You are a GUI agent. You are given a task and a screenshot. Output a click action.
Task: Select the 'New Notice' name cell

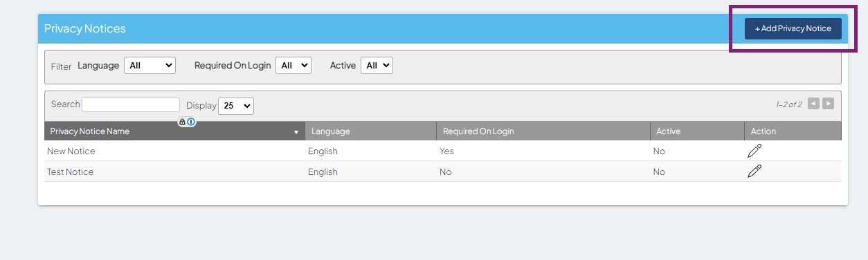click(x=71, y=151)
